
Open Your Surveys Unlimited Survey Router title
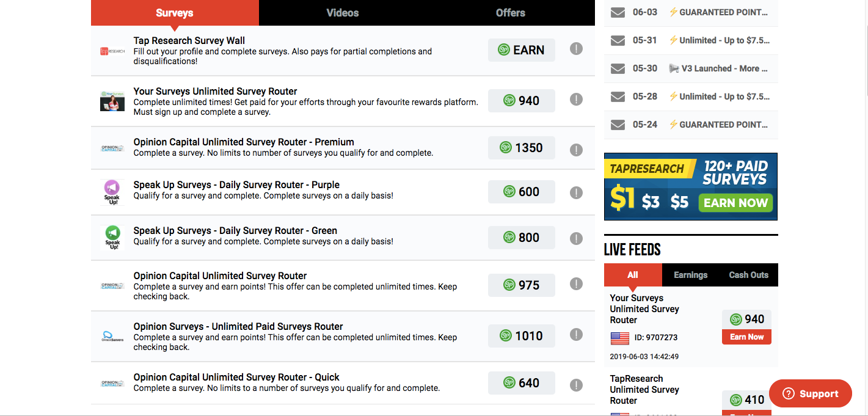[x=216, y=92]
